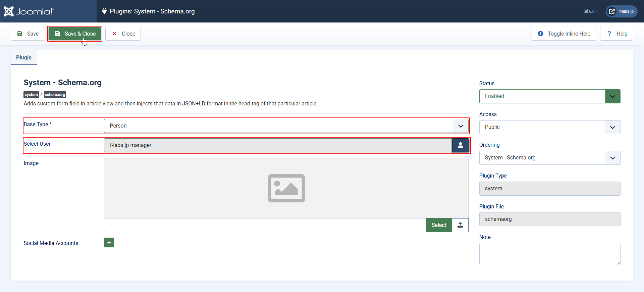Click the user select icon button
The width and height of the screenshot is (644, 292).
click(460, 145)
